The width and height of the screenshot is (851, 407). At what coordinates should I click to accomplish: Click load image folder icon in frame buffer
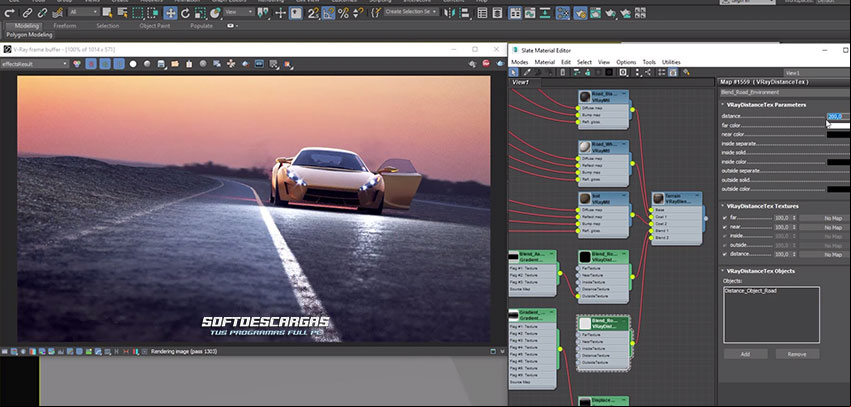click(x=175, y=64)
